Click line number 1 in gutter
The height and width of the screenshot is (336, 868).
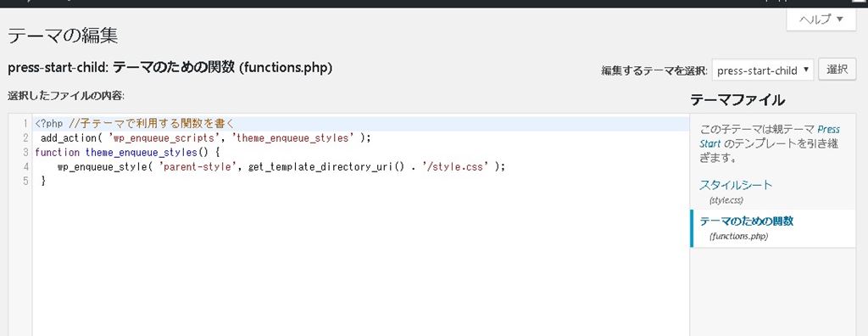tap(25, 123)
